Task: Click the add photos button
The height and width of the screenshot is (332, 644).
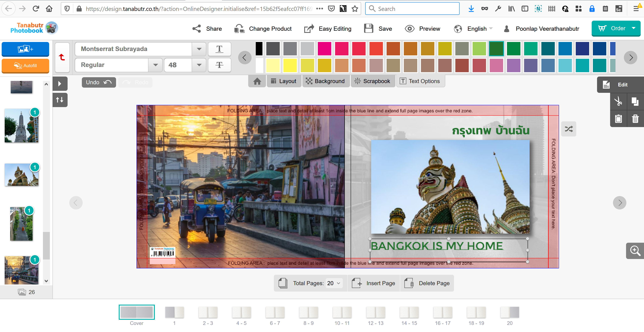Action: [x=25, y=49]
